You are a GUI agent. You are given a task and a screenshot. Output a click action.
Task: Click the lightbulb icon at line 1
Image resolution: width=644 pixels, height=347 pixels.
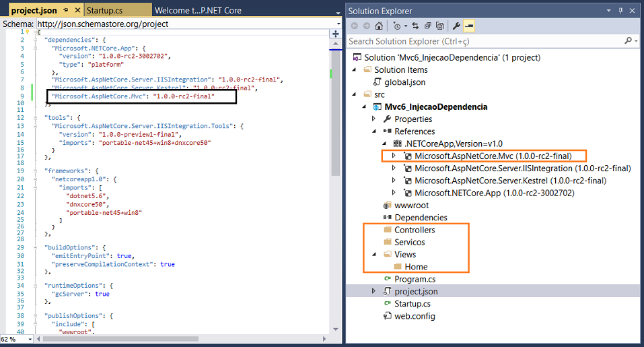[28, 31]
